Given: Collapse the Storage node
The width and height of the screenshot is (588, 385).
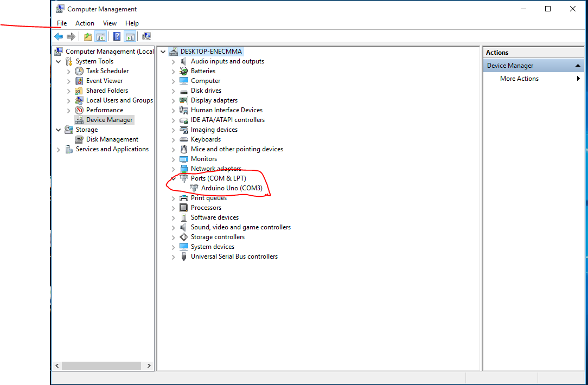Looking at the screenshot, I should click(x=59, y=130).
